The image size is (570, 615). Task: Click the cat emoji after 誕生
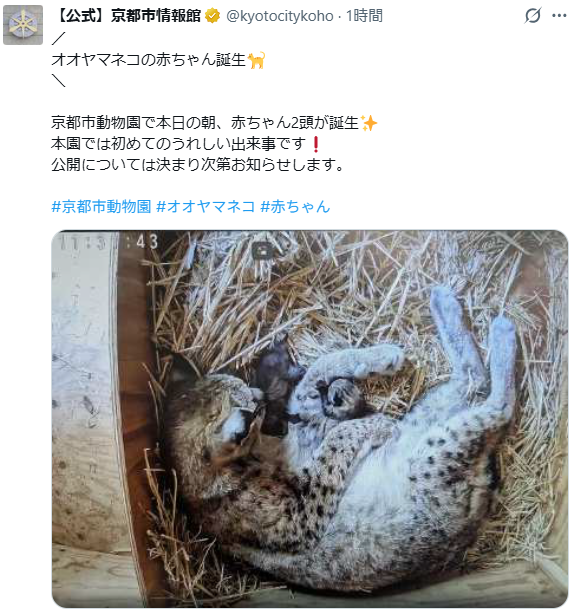(257, 60)
